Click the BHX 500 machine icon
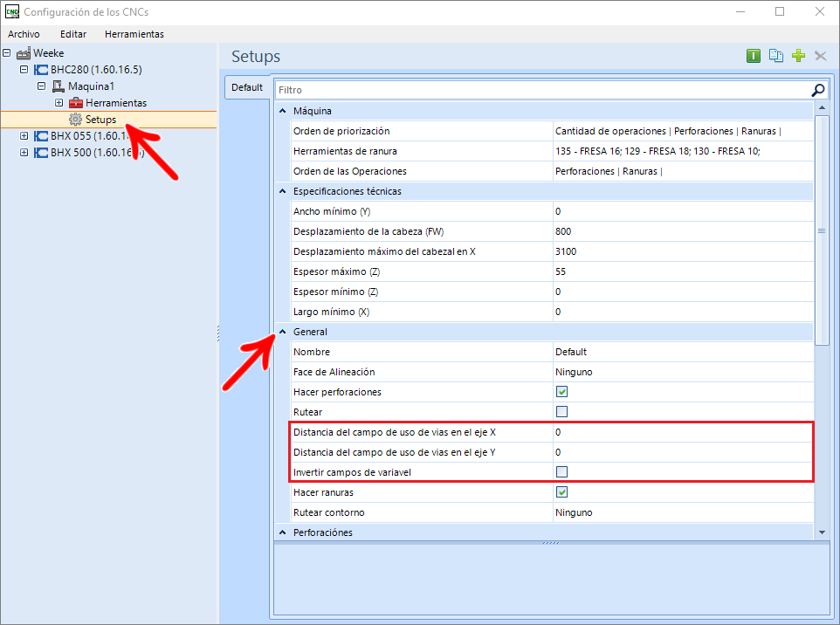 41,153
